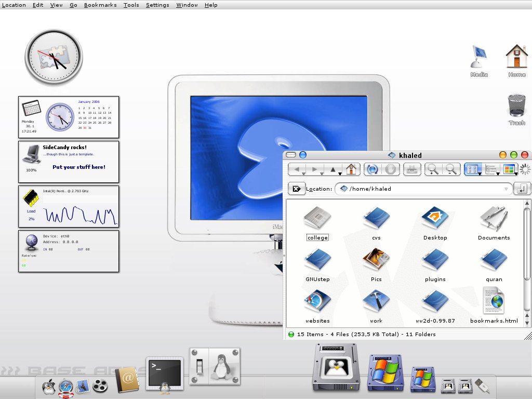Screen dimensions: 532x399
Task: Open the Trash on the desktop
Action: click(x=516, y=104)
